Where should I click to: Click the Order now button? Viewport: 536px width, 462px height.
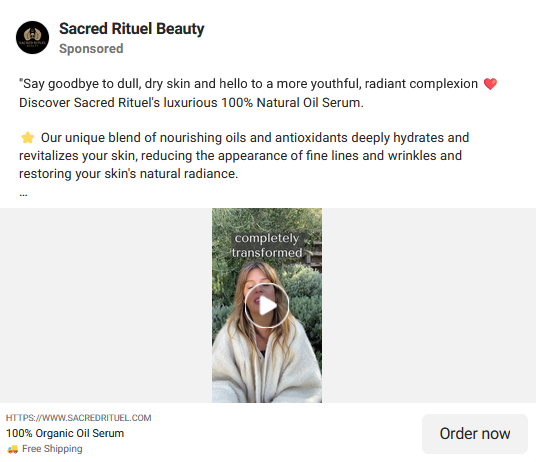475,434
